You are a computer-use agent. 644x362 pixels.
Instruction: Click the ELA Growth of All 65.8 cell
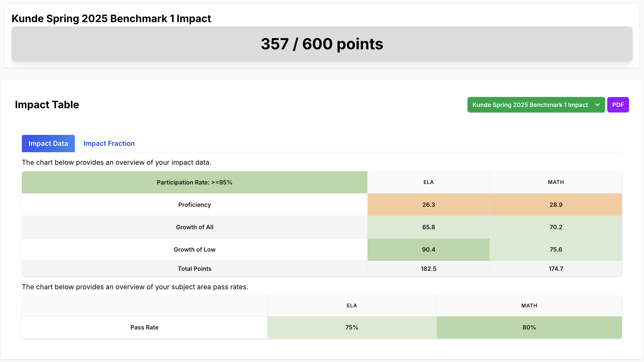point(428,227)
